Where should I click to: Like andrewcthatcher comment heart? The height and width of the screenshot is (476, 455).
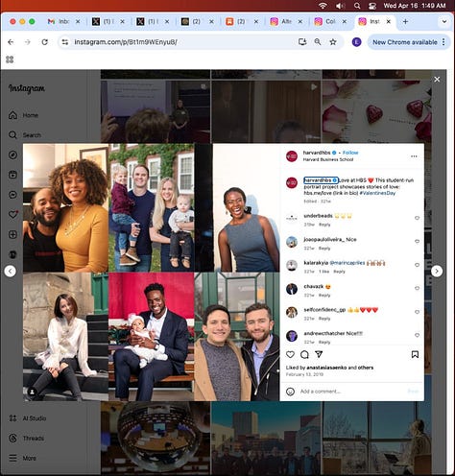(x=417, y=335)
